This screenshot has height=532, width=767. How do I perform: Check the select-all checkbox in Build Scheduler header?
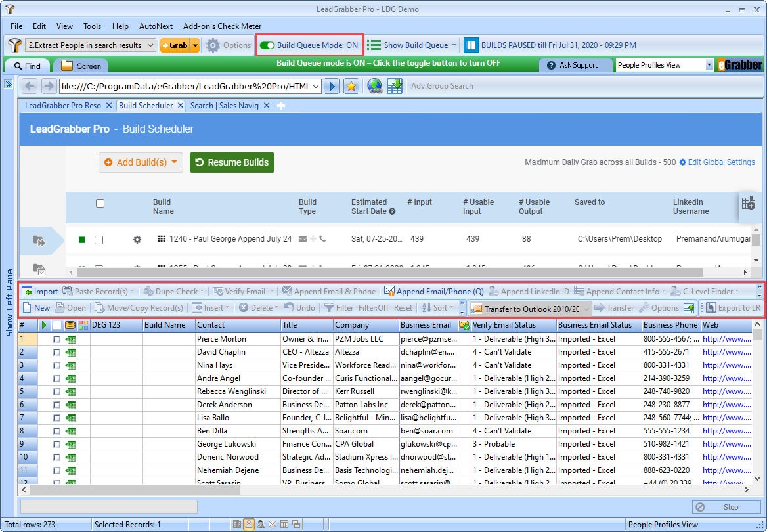pyautogui.click(x=100, y=203)
